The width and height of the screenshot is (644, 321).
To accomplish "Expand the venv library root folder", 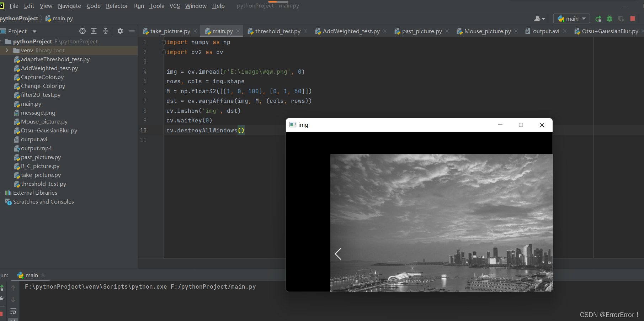I will pos(7,51).
